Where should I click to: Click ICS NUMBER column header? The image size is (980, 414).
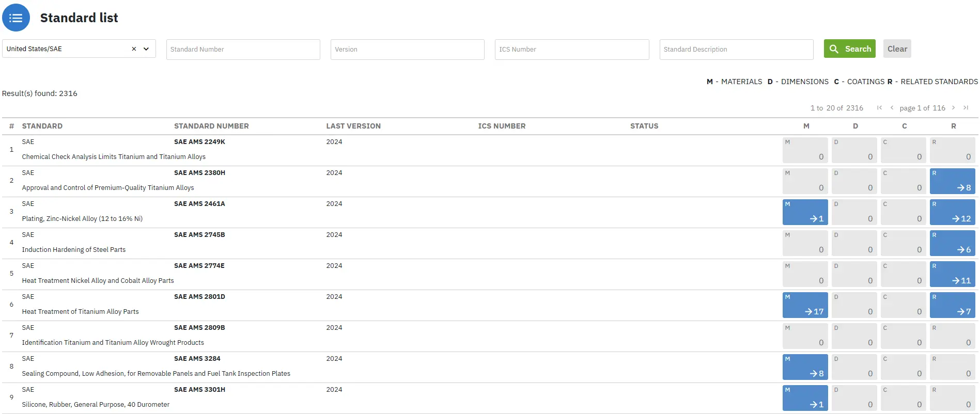coord(502,126)
